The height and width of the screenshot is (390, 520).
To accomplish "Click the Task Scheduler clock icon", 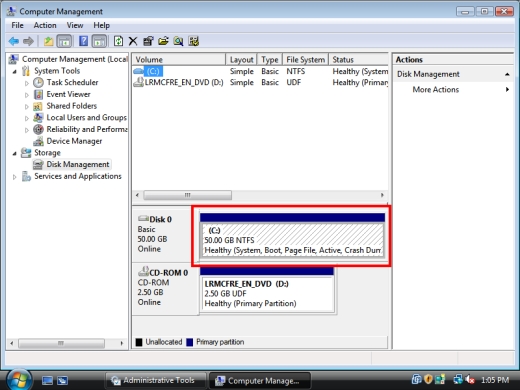I will (x=38, y=82).
